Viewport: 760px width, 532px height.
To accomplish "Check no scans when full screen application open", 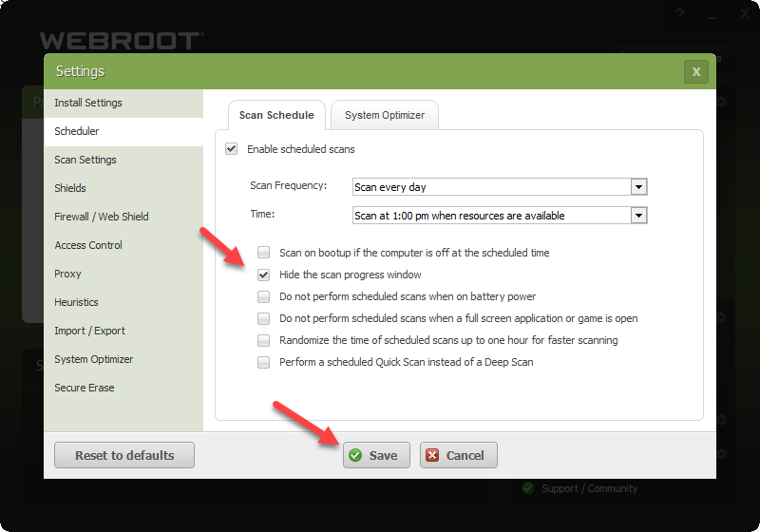I will [263, 318].
